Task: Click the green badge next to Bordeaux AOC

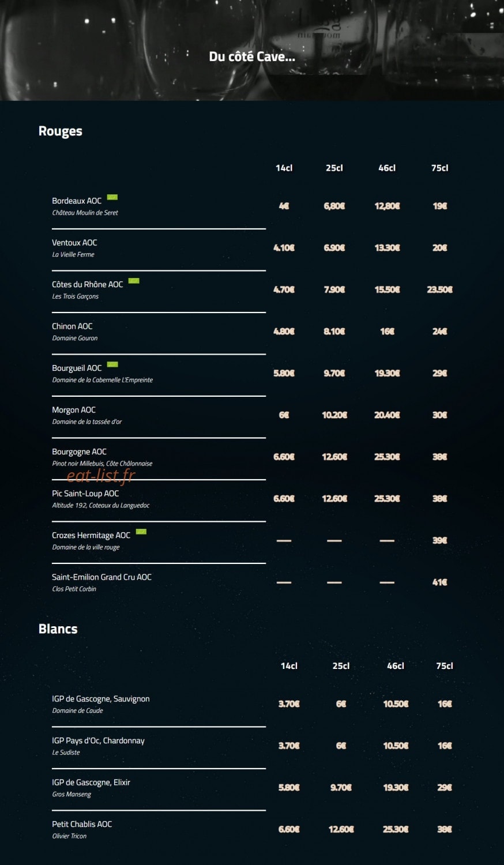Action: point(112,197)
